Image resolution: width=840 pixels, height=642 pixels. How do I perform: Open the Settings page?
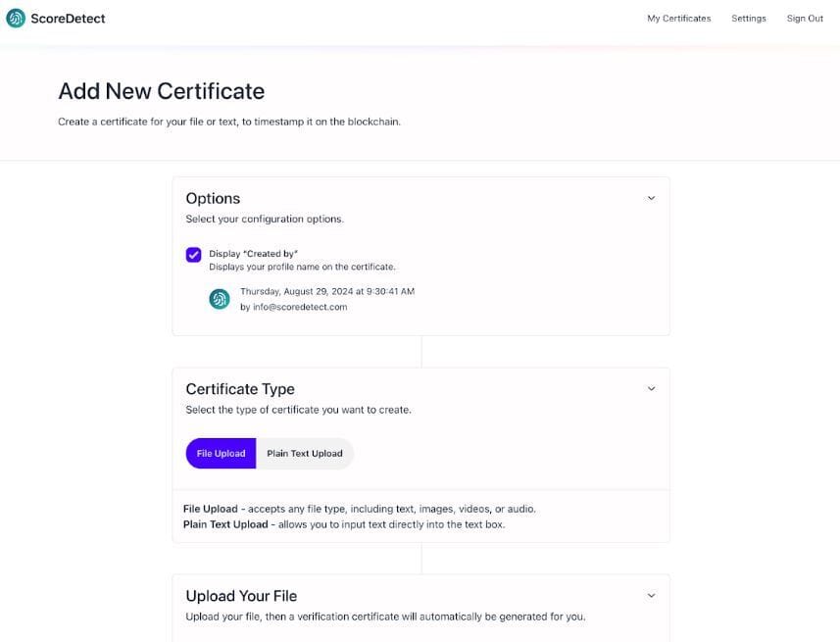pyautogui.click(x=748, y=19)
